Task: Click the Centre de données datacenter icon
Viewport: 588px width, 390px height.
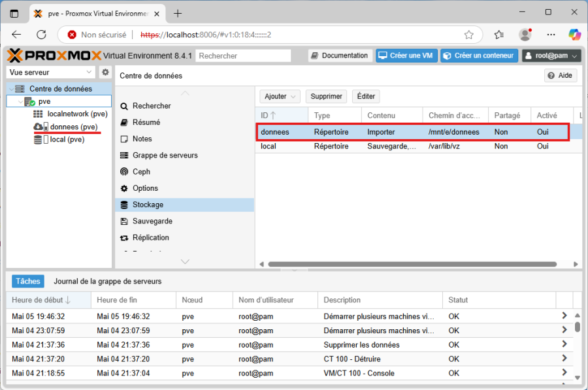Action: coord(20,89)
